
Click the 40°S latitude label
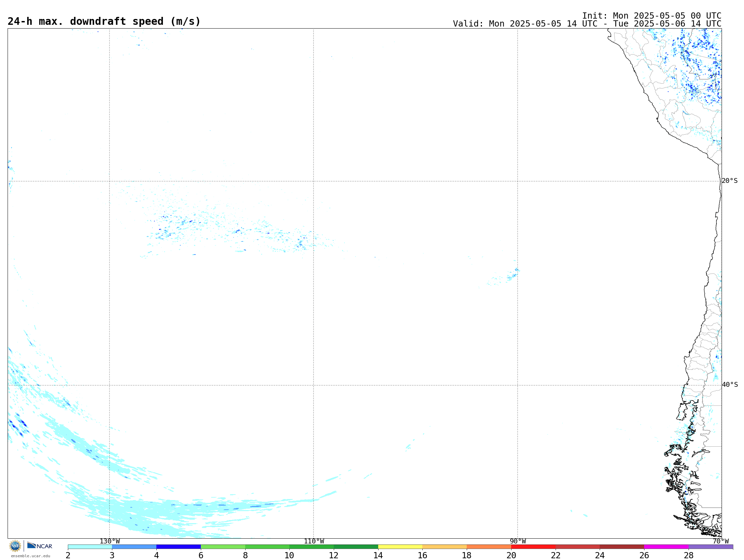click(730, 385)
